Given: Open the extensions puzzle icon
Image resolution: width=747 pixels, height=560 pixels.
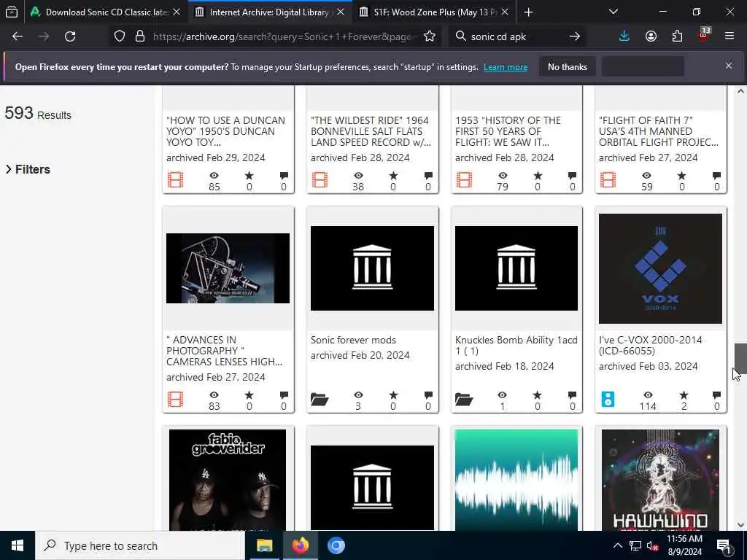Looking at the screenshot, I should click(677, 36).
